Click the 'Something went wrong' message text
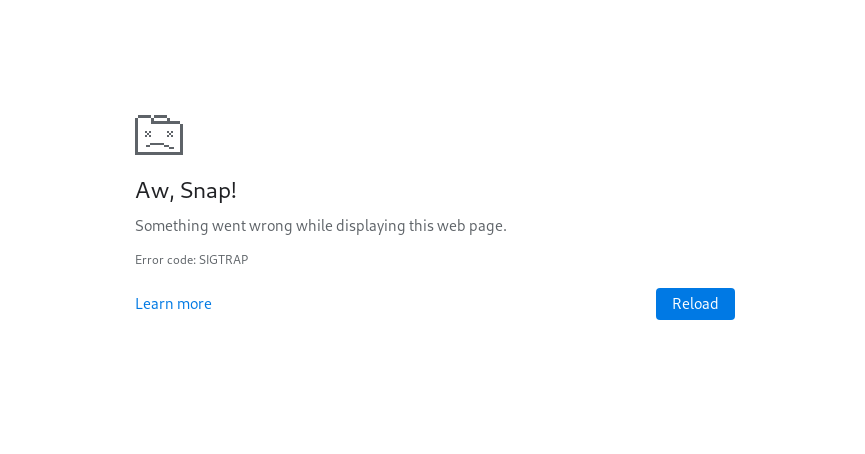This screenshot has width=865, height=454. pos(321,226)
